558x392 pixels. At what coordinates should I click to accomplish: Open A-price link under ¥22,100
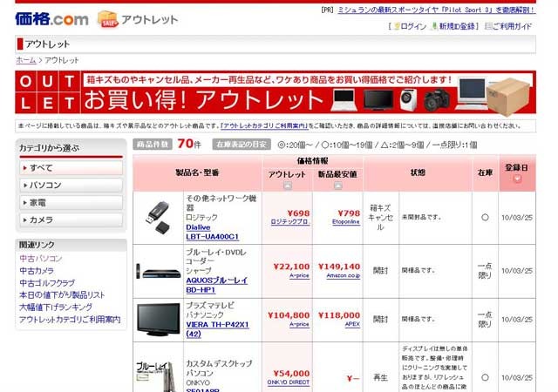pos(299,275)
